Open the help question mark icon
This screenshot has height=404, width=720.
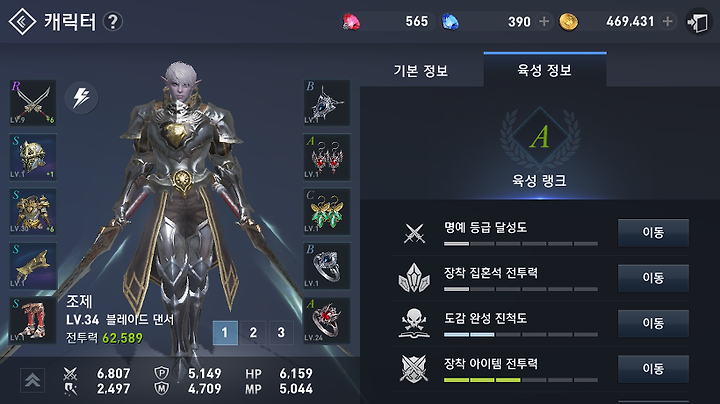click(113, 22)
